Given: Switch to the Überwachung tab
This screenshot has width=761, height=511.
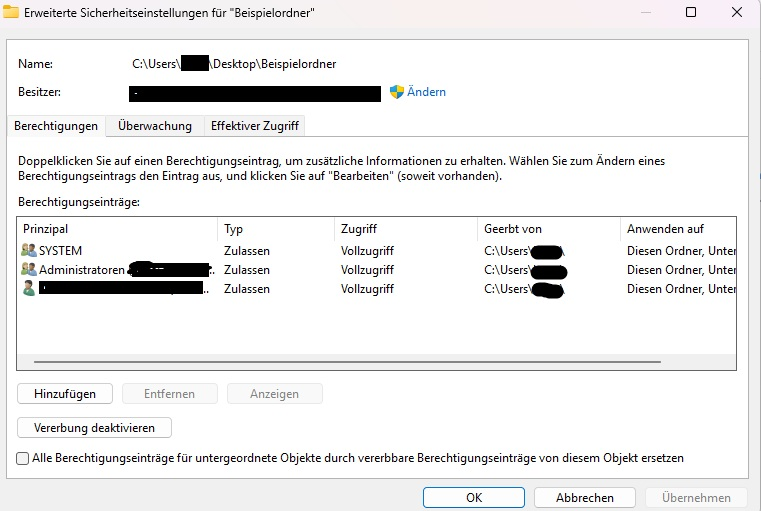Looking at the screenshot, I should (x=155, y=126).
